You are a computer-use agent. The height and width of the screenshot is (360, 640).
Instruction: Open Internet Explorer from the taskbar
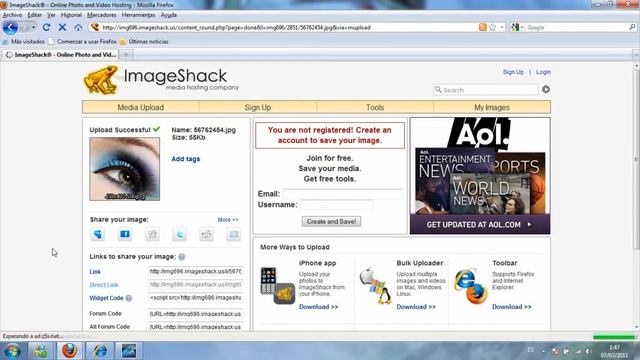[99, 351]
